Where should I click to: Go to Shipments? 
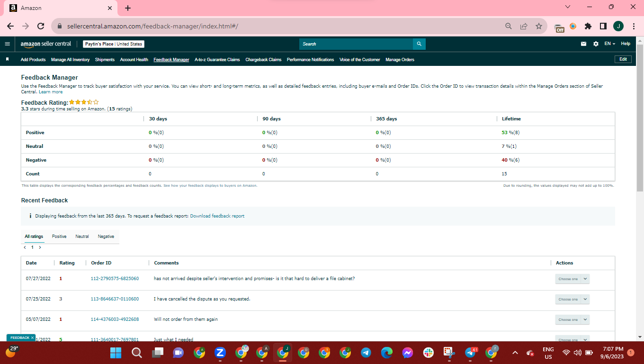105,60
